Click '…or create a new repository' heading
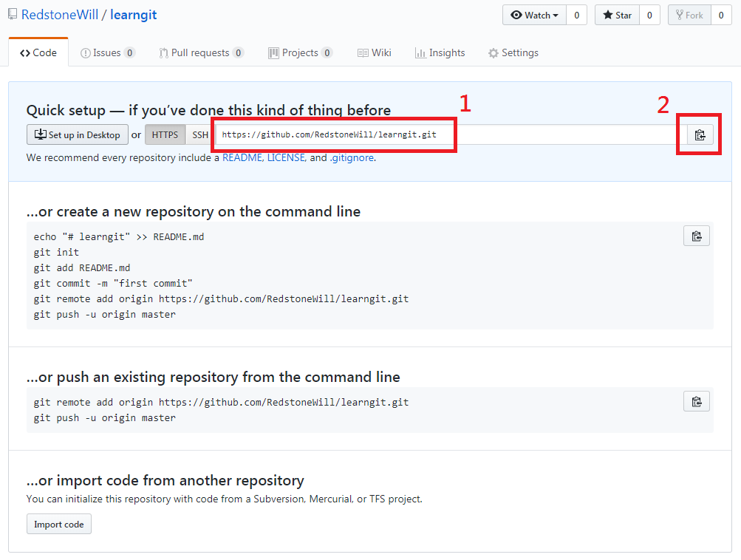 click(194, 211)
